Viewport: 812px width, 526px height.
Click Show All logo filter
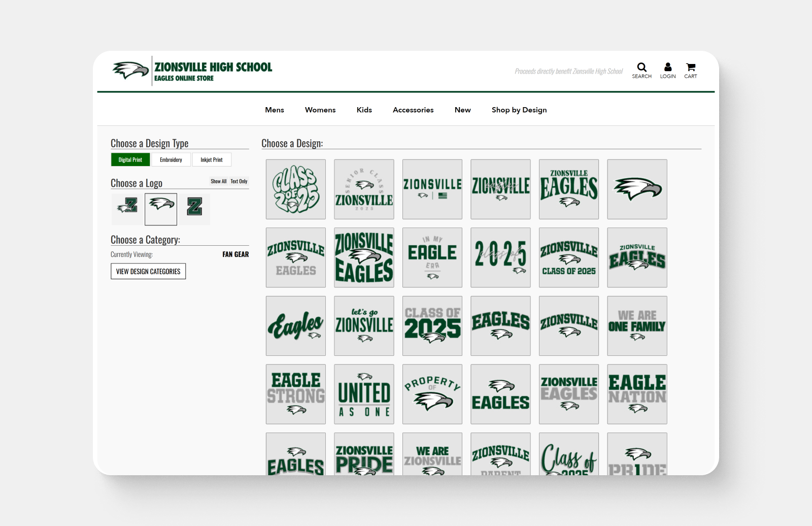pyautogui.click(x=219, y=181)
